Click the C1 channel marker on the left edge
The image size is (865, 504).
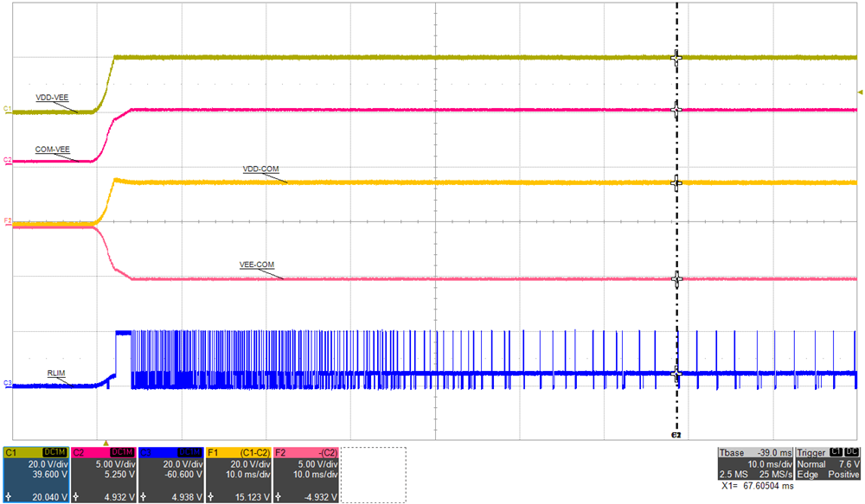pyautogui.click(x=7, y=109)
